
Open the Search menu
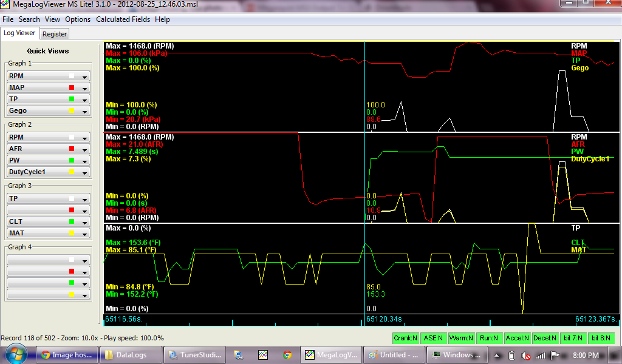29,19
